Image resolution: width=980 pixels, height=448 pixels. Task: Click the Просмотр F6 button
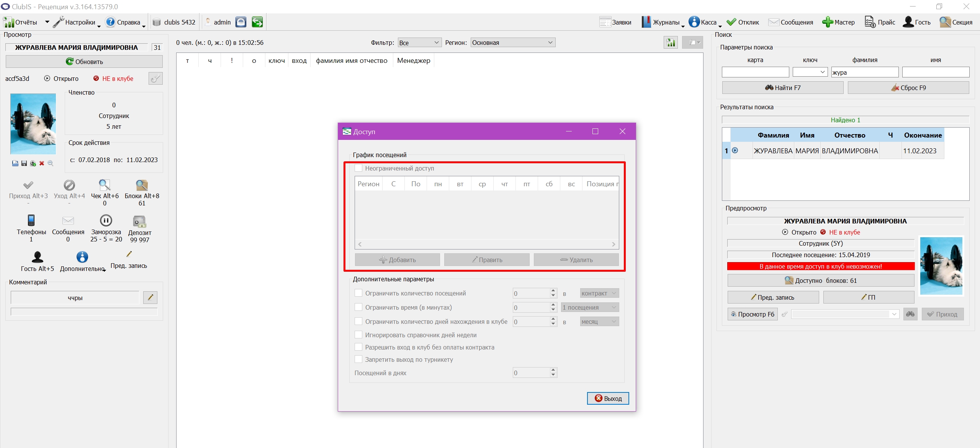[753, 314]
